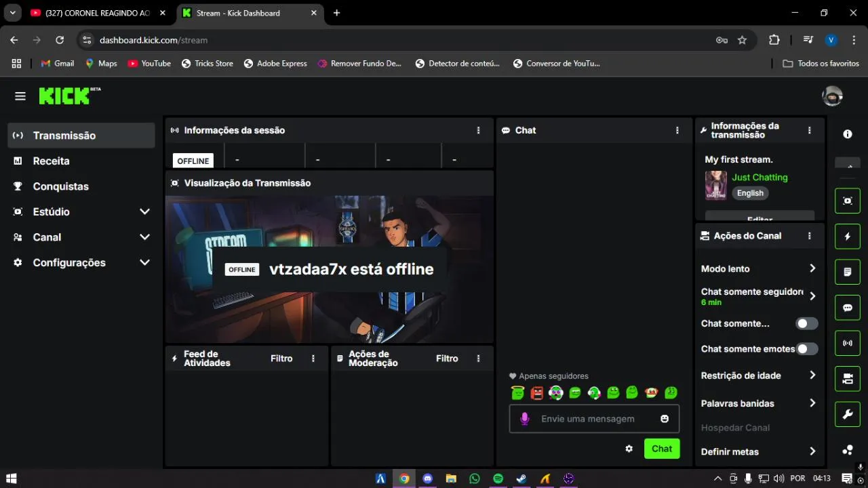Open Tricks Store bookmark
This screenshot has height=488, width=868.
pyautogui.click(x=208, y=63)
